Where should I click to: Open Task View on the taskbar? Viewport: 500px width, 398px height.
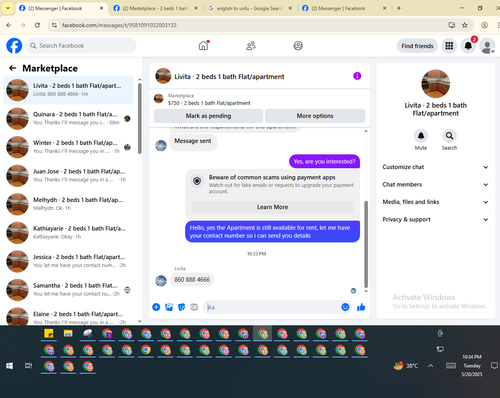[29, 366]
